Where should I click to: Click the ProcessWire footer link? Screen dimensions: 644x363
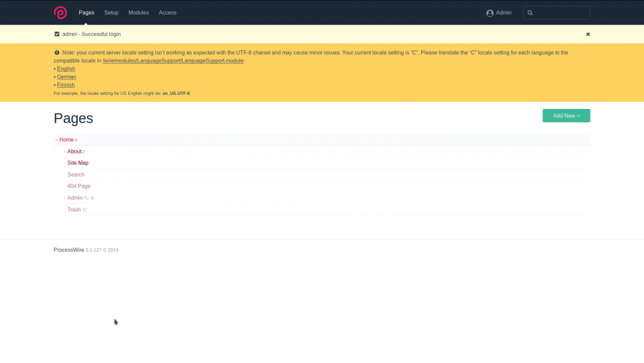click(69, 250)
